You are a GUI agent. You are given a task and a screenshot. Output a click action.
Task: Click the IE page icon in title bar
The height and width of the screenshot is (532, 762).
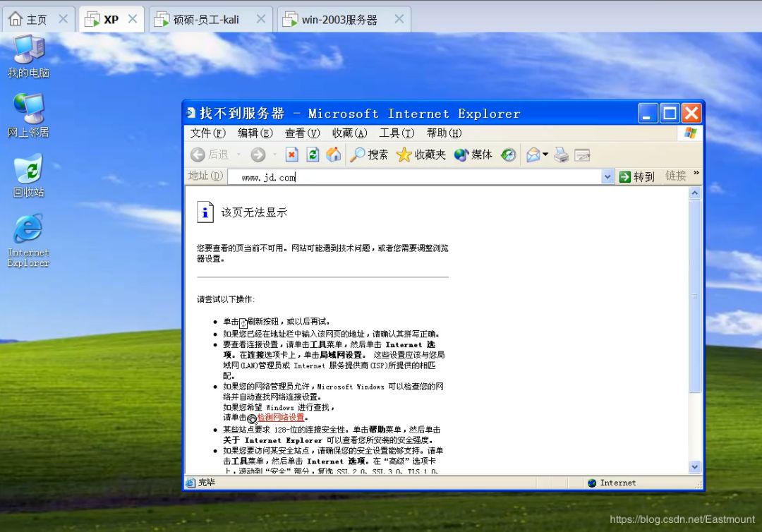click(191, 113)
